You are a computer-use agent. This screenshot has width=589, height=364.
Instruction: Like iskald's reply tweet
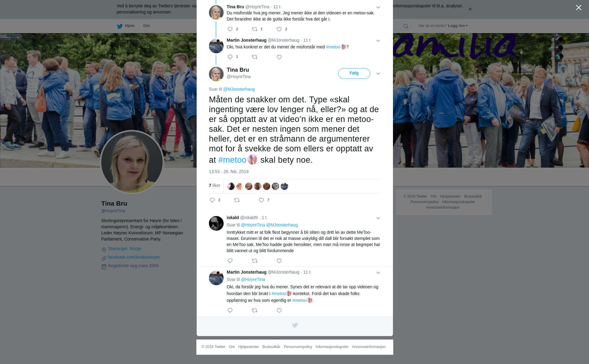click(279, 261)
